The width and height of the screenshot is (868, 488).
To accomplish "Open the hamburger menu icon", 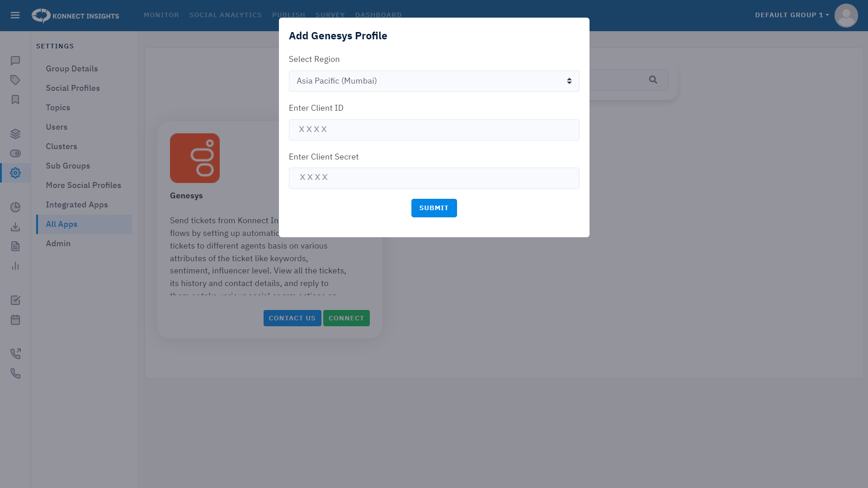I will [x=15, y=15].
